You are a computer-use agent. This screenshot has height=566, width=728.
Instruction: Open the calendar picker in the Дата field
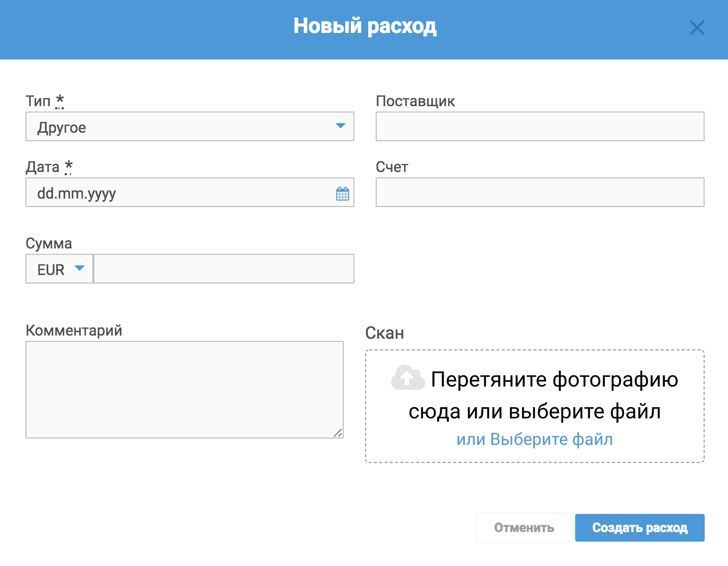[x=343, y=194]
